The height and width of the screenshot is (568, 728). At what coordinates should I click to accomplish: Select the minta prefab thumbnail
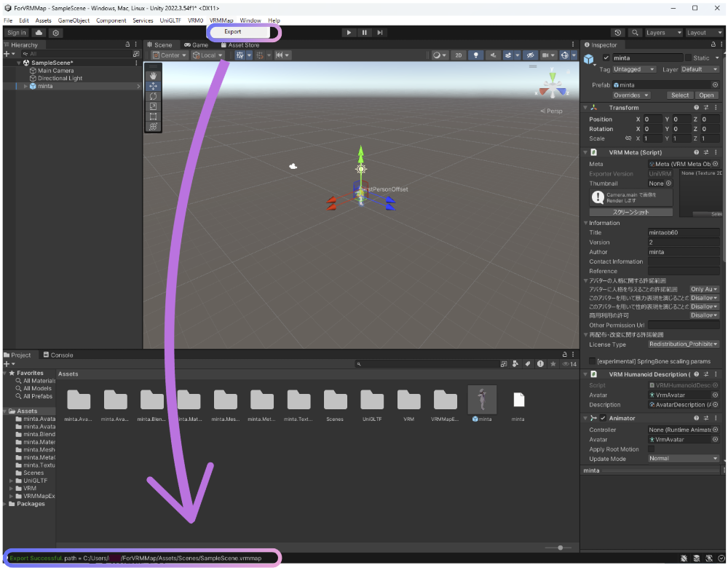tap(482, 399)
